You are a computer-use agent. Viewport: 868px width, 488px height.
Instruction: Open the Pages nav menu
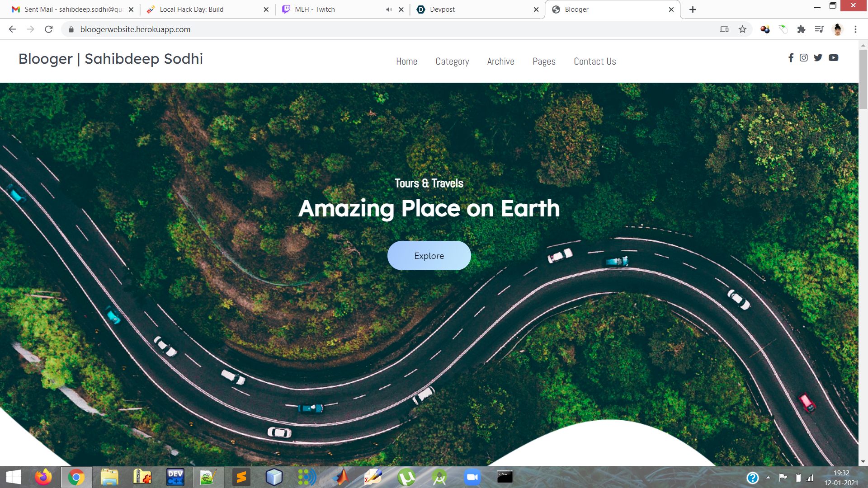click(544, 61)
